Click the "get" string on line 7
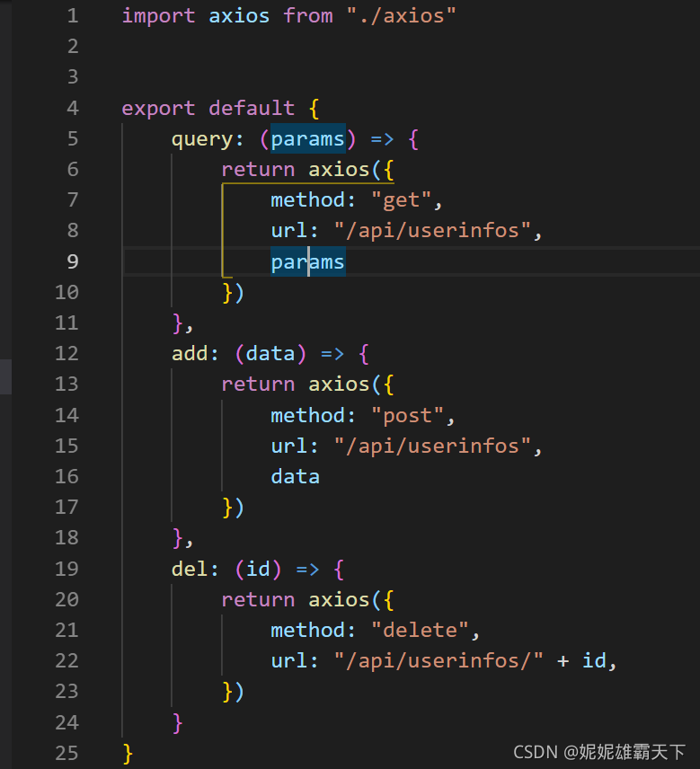Screen dimensions: 700x769 pos(402,200)
